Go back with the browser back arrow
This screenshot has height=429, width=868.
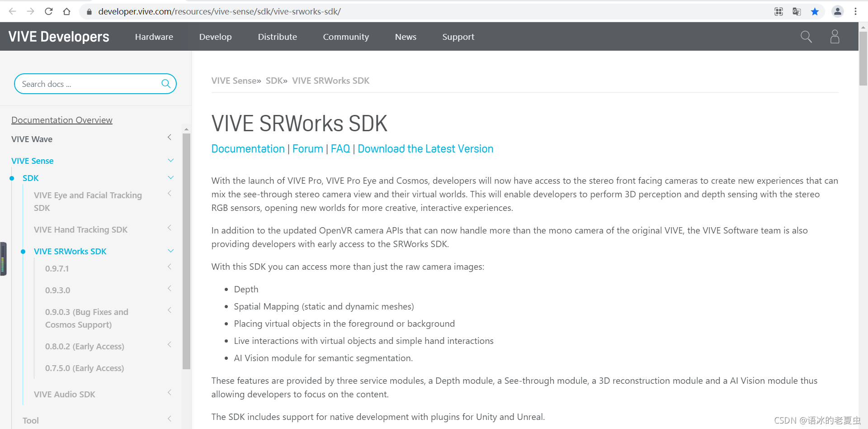13,11
